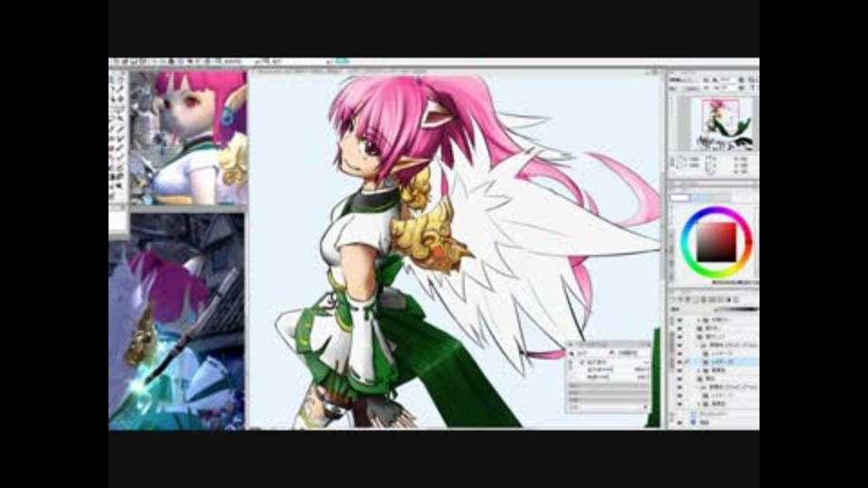Toggle the eye icon of the topmost layer row

pos(680,320)
